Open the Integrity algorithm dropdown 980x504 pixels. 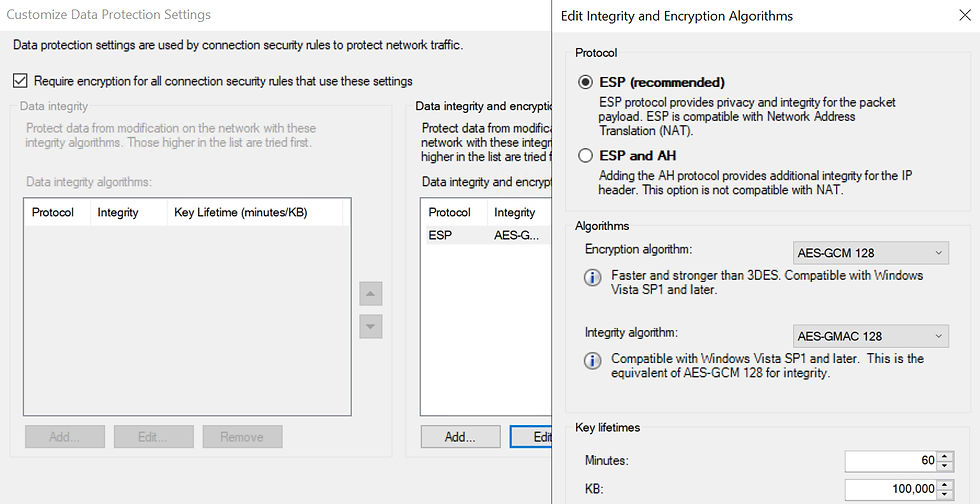tap(870, 336)
